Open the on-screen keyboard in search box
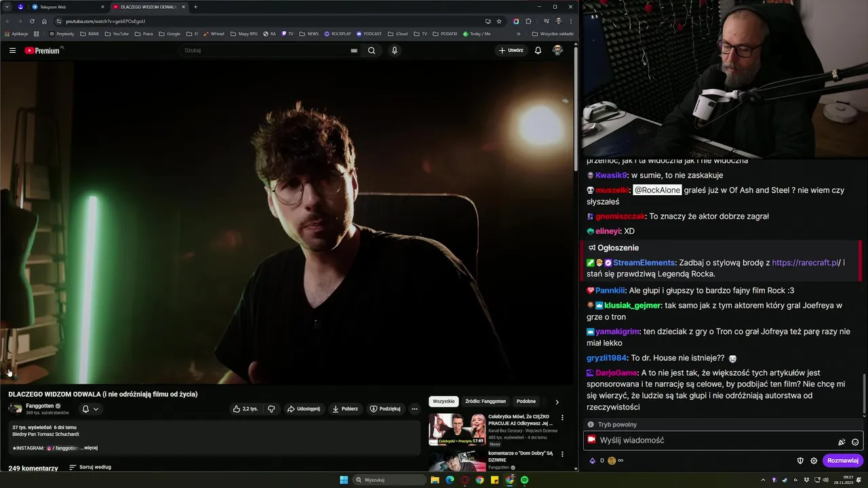This screenshot has width=868, height=488. coord(354,50)
